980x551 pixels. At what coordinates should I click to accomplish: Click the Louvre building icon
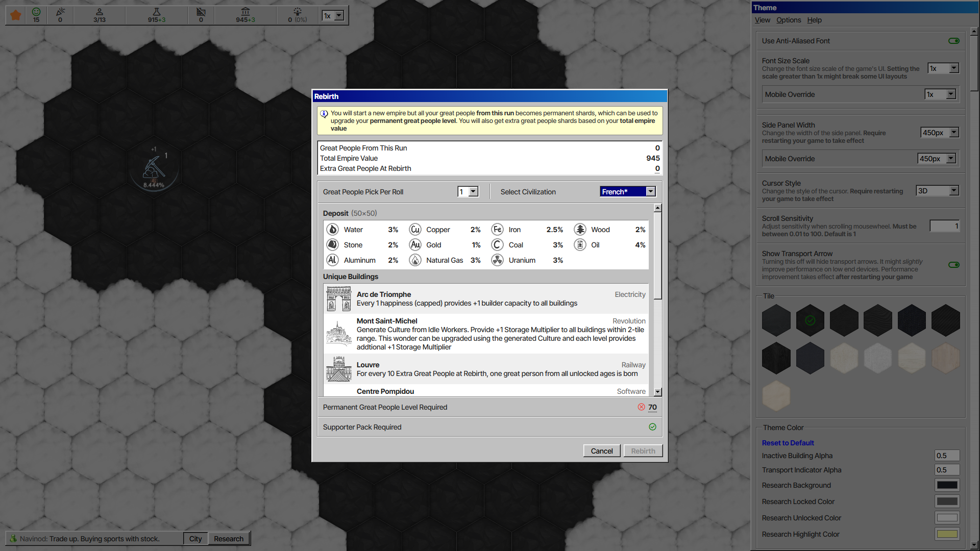tap(339, 369)
